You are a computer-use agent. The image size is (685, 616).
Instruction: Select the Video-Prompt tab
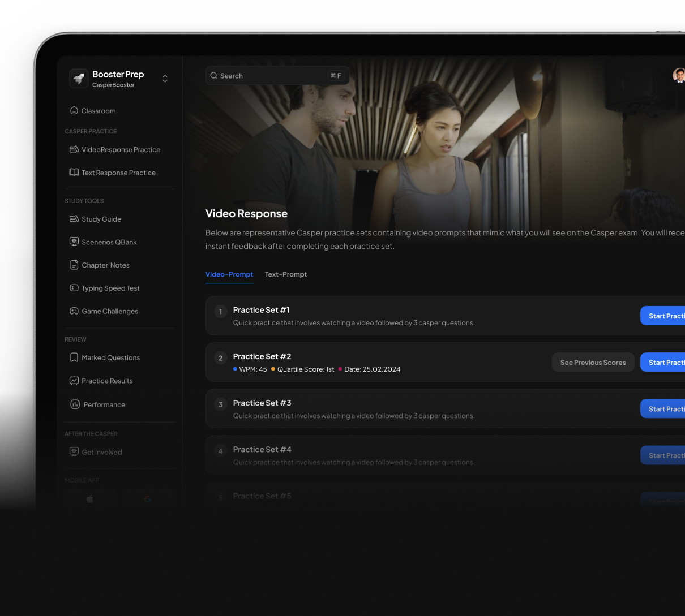229,274
